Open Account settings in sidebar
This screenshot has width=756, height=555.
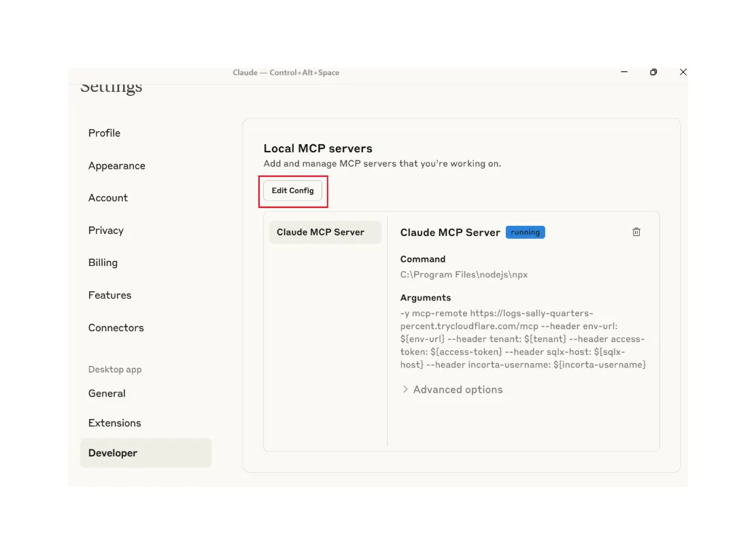pos(107,198)
